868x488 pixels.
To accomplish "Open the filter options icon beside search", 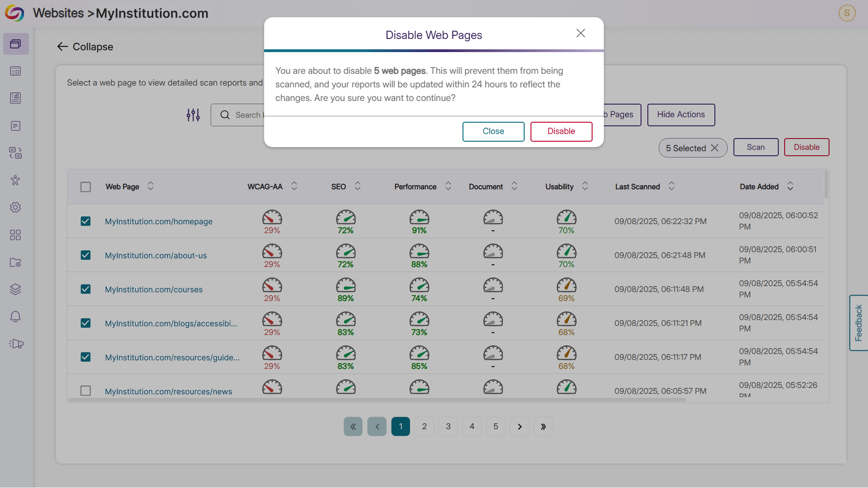I will point(193,115).
